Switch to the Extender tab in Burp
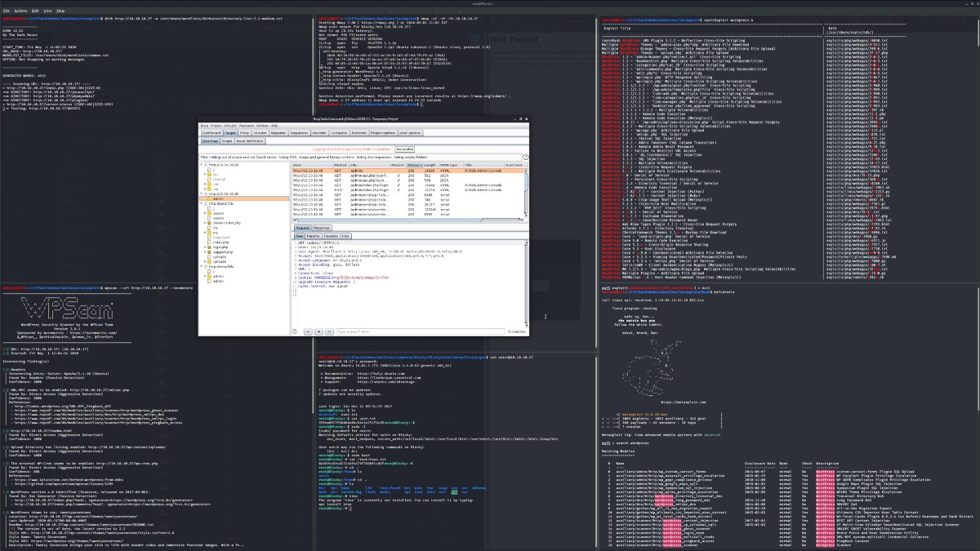Viewport: 980px width, 551px height. pos(359,133)
